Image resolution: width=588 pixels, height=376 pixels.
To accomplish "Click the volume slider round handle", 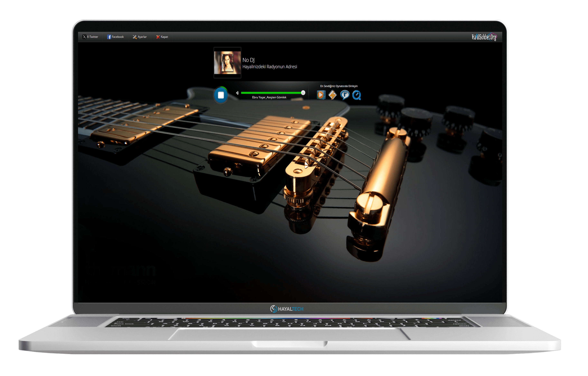I will pyautogui.click(x=303, y=93).
